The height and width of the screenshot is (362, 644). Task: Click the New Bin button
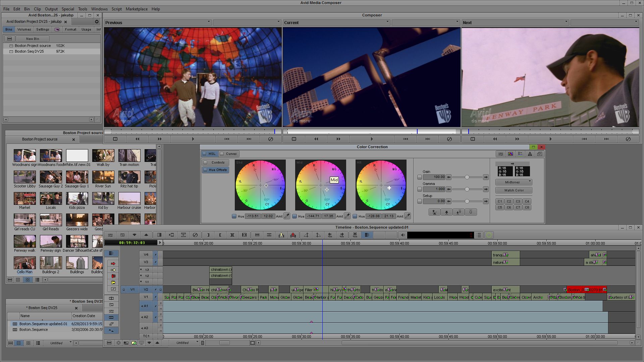[33, 39]
